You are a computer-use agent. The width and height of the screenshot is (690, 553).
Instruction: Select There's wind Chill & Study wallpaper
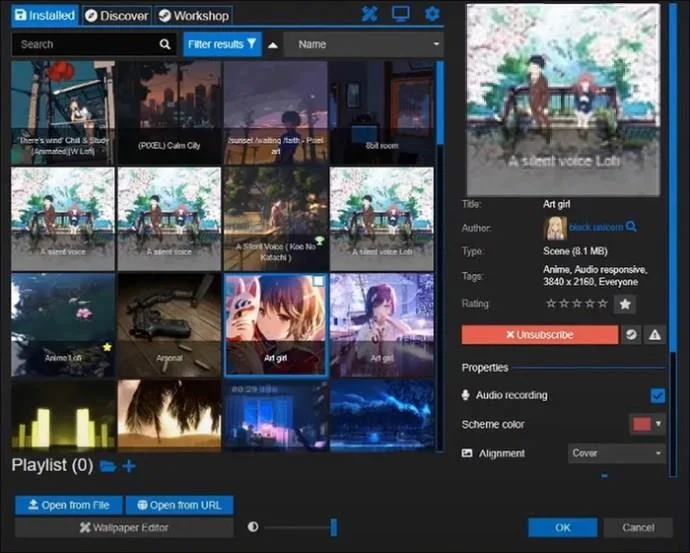pos(63,113)
